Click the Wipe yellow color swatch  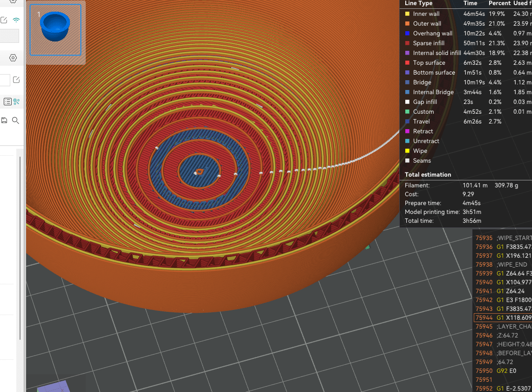pos(407,151)
